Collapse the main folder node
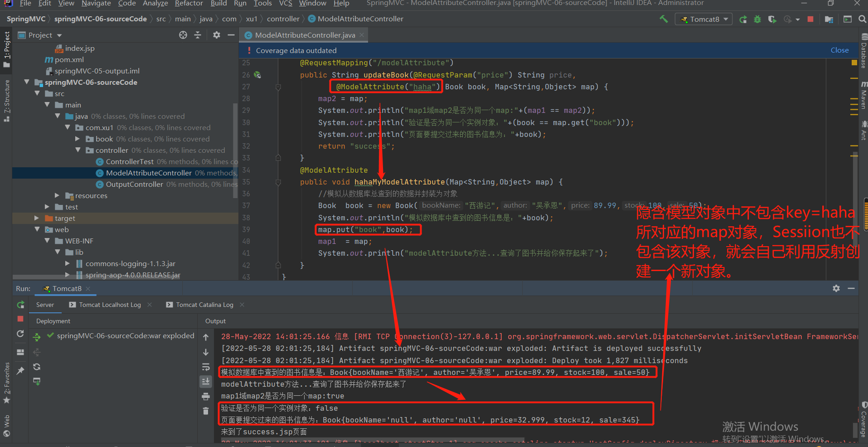868x447 pixels. [x=47, y=105]
